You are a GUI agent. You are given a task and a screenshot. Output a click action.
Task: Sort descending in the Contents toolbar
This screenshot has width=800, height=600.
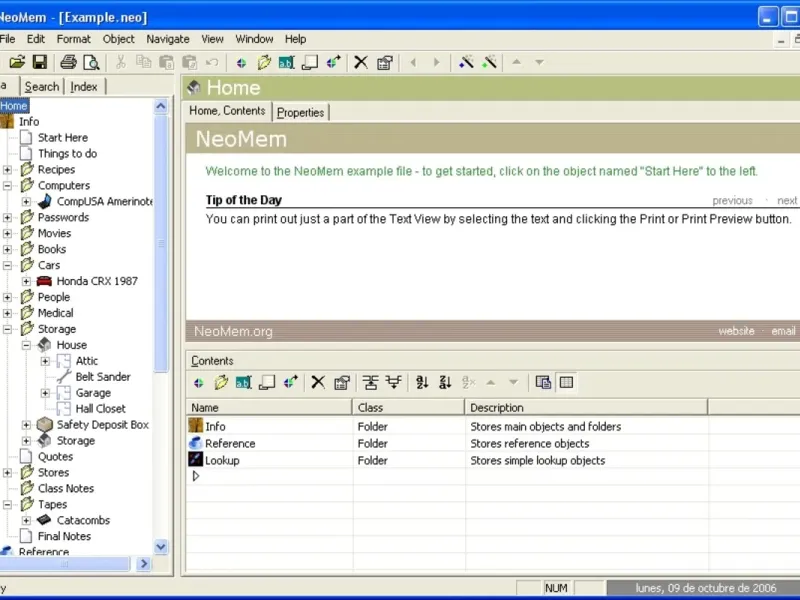click(x=445, y=382)
